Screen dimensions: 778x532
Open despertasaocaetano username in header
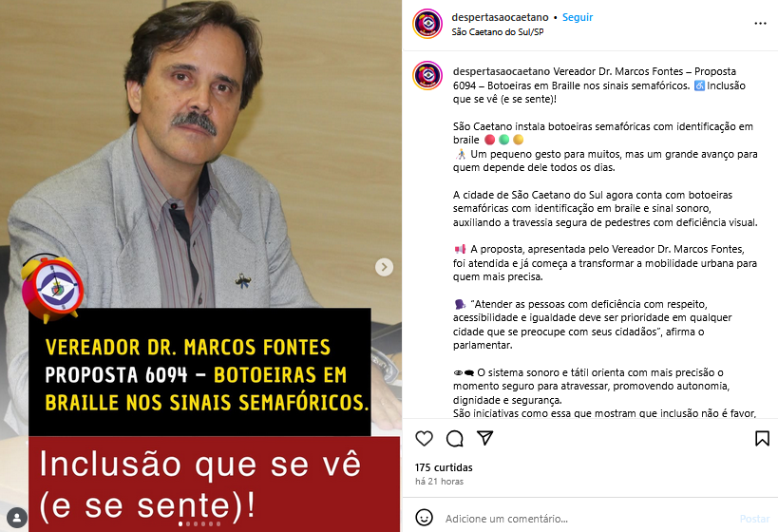[x=500, y=17]
